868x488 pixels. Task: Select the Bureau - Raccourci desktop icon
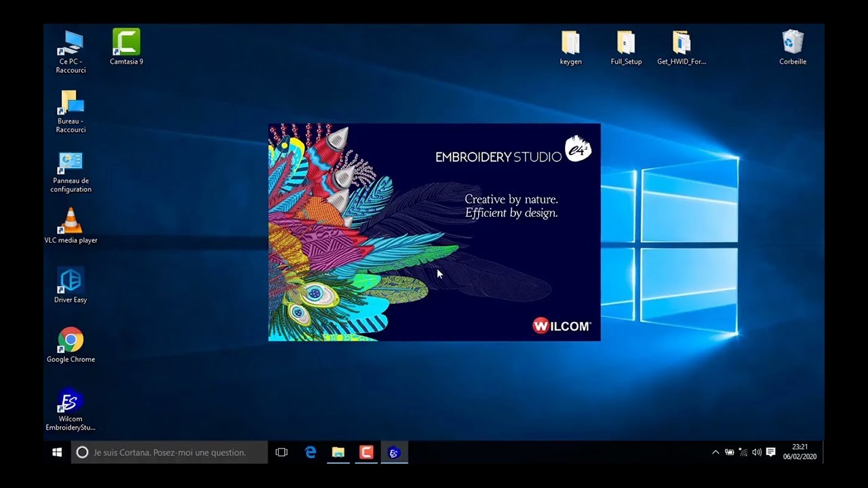71,111
